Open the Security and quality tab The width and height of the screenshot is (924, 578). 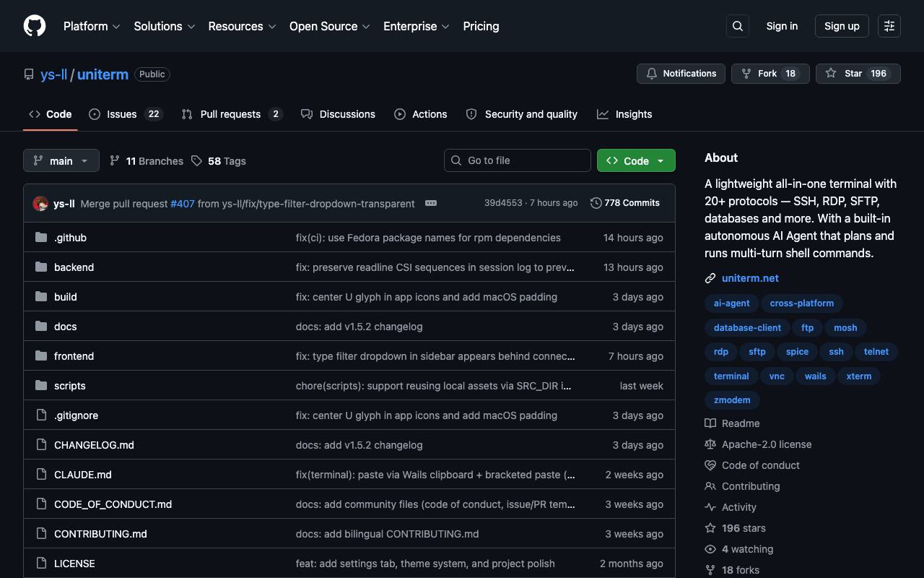pyautogui.click(x=522, y=114)
